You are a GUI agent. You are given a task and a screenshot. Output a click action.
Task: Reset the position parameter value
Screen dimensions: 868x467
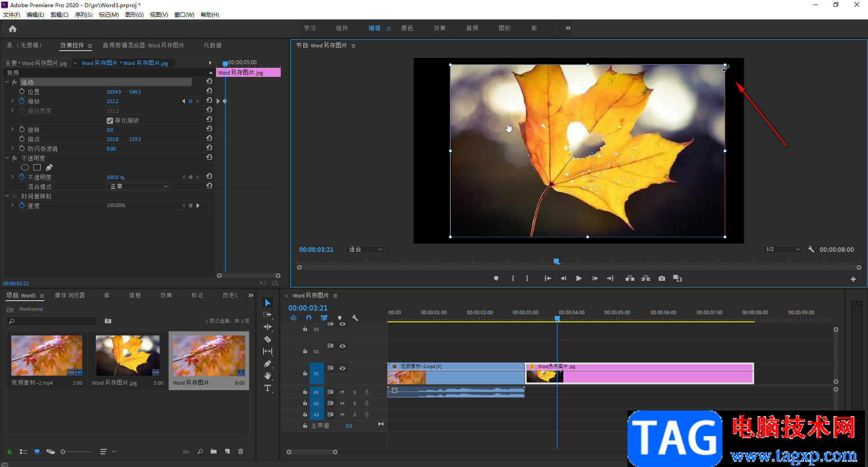click(x=209, y=91)
